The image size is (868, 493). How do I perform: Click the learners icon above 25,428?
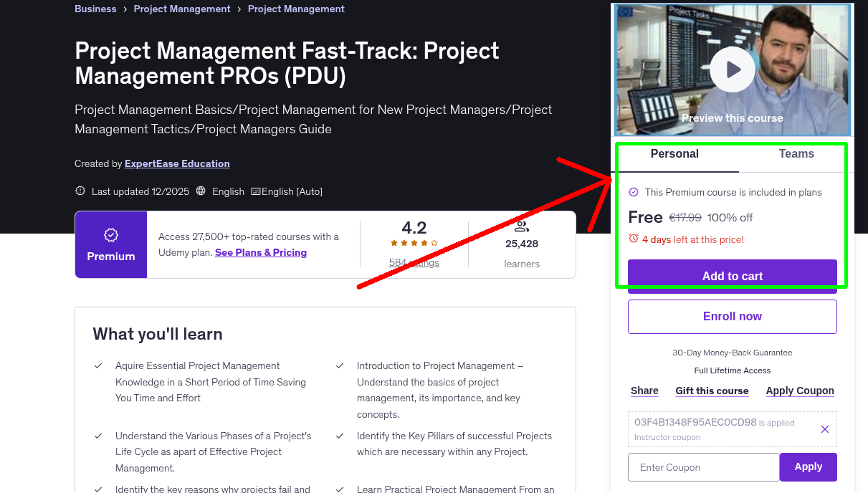point(521,226)
